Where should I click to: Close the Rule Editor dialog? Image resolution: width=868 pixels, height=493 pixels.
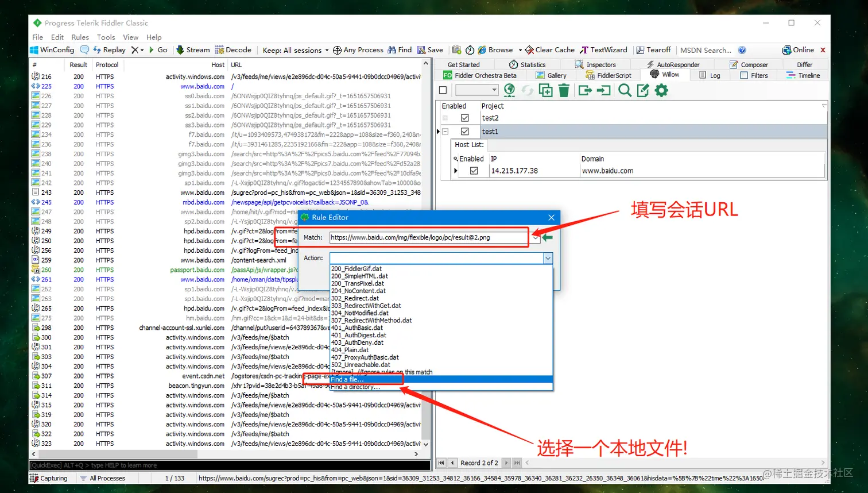(551, 217)
